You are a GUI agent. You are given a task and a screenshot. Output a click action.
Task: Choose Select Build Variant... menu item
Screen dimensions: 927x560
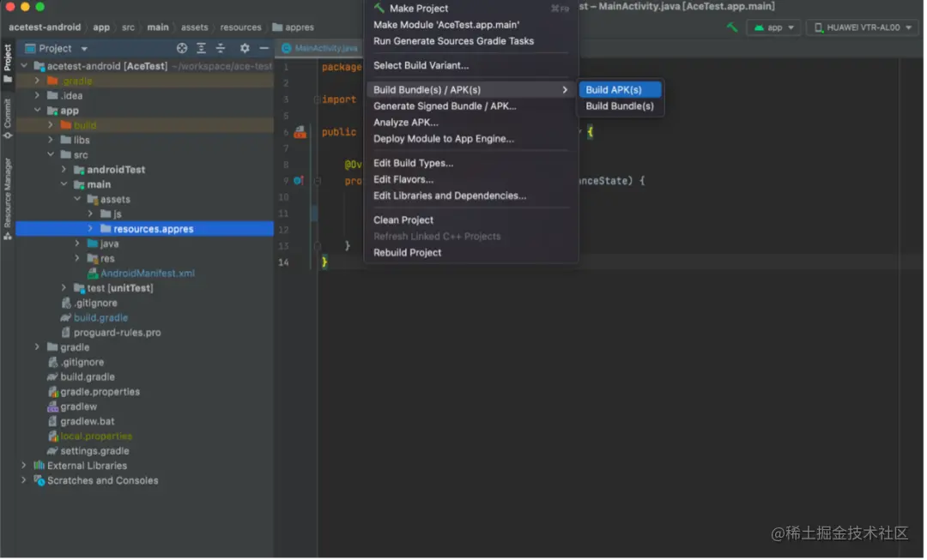472,65
